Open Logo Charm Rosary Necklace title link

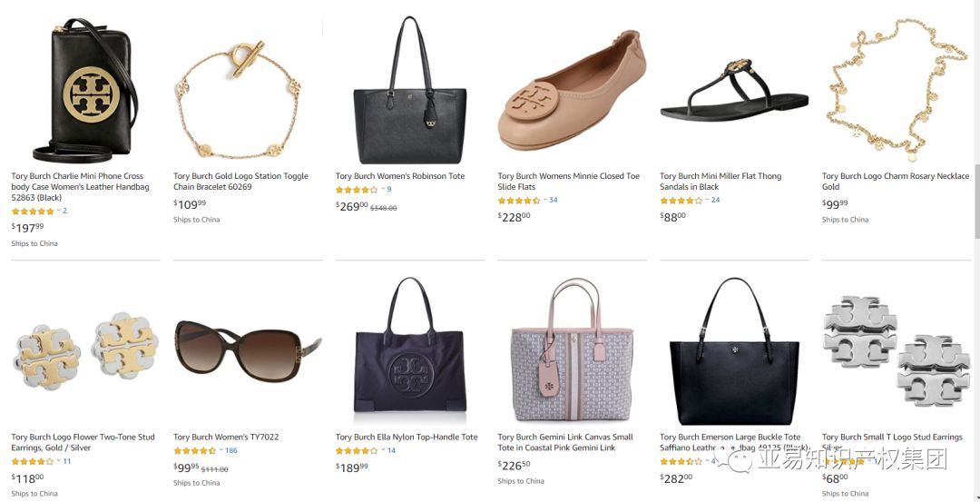click(x=895, y=182)
